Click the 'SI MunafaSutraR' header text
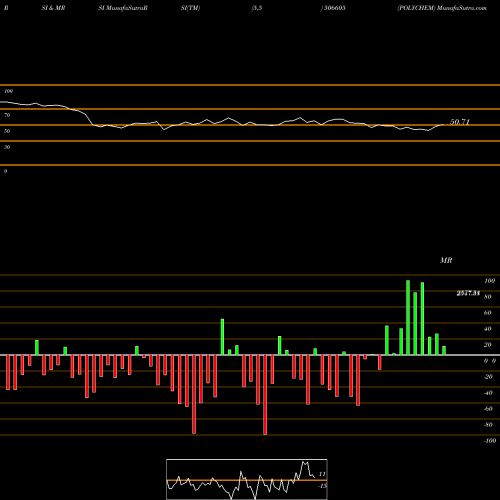 [x=123, y=8]
